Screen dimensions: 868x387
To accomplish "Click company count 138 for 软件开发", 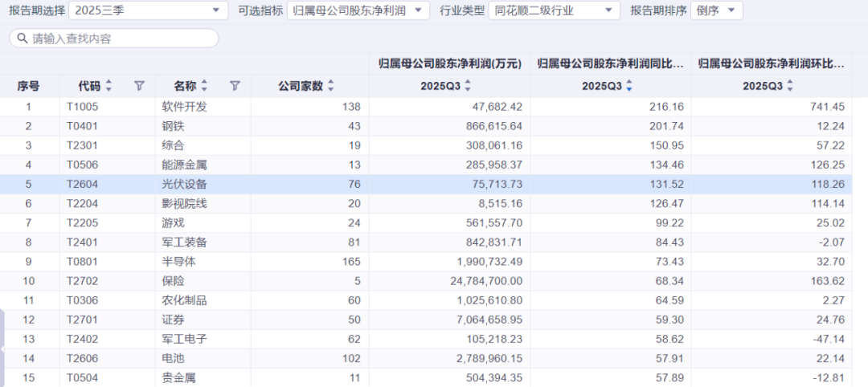I will [351, 107].
